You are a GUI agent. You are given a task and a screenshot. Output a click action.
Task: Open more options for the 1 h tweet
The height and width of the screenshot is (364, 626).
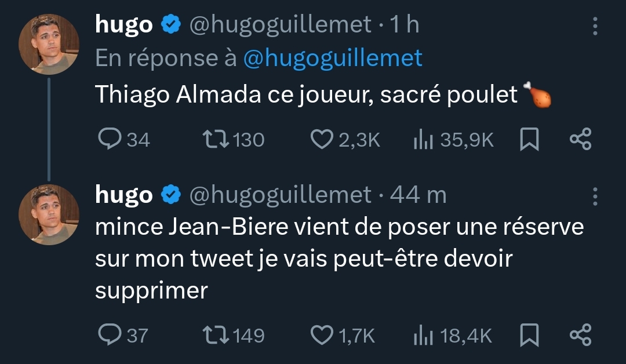[x=595, y=26]
